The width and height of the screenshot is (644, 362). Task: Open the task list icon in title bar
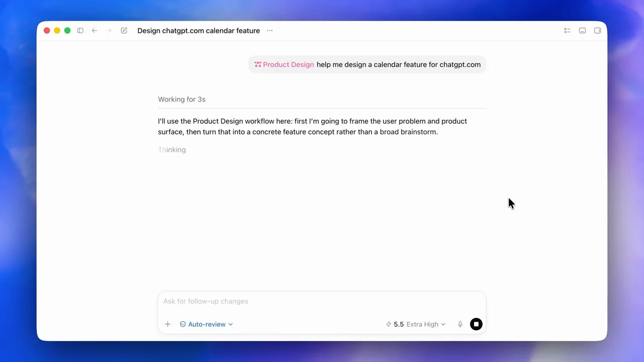[567, 31]
